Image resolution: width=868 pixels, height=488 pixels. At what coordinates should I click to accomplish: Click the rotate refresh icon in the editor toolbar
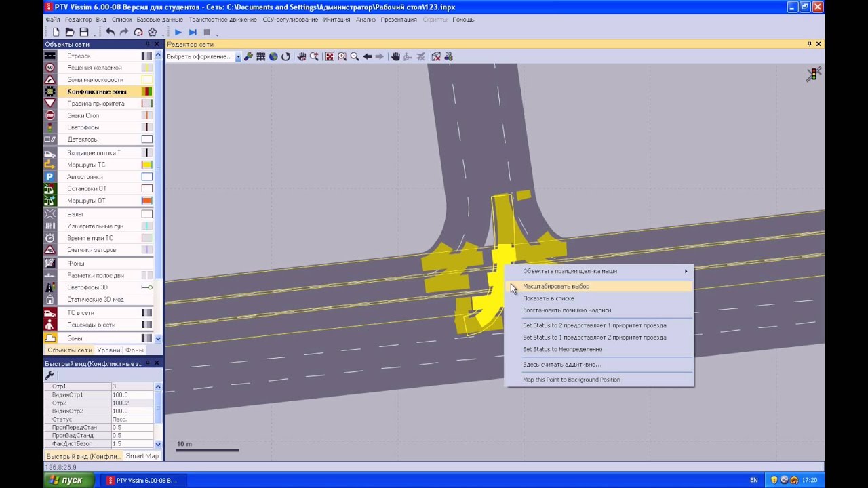click(286, 56)
